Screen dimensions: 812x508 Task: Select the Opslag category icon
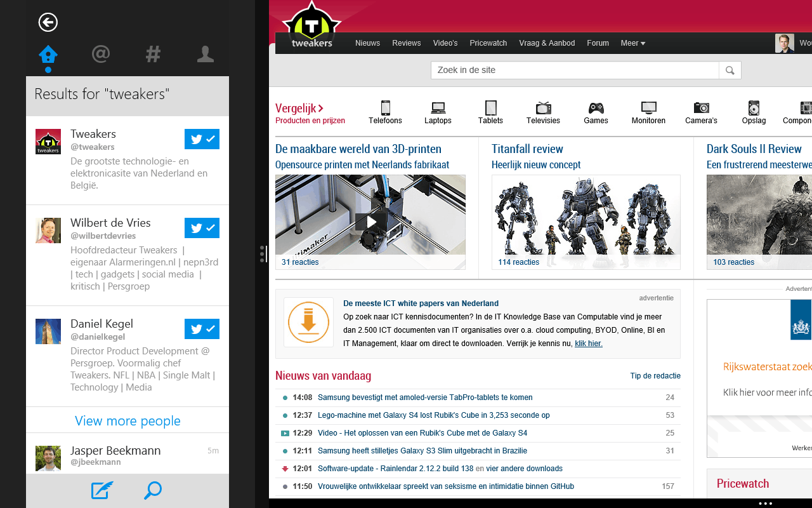pos(754,108)
